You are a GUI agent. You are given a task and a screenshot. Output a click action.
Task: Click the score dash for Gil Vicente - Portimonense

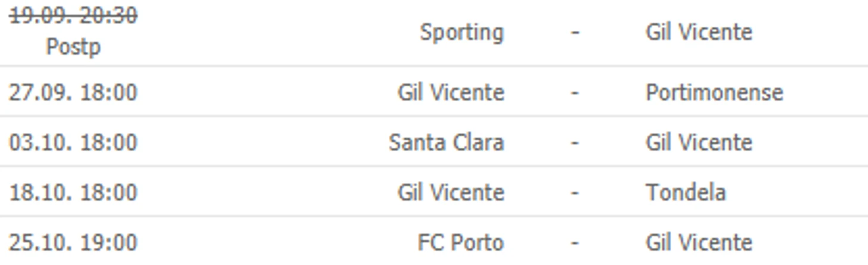click(575, 93)
